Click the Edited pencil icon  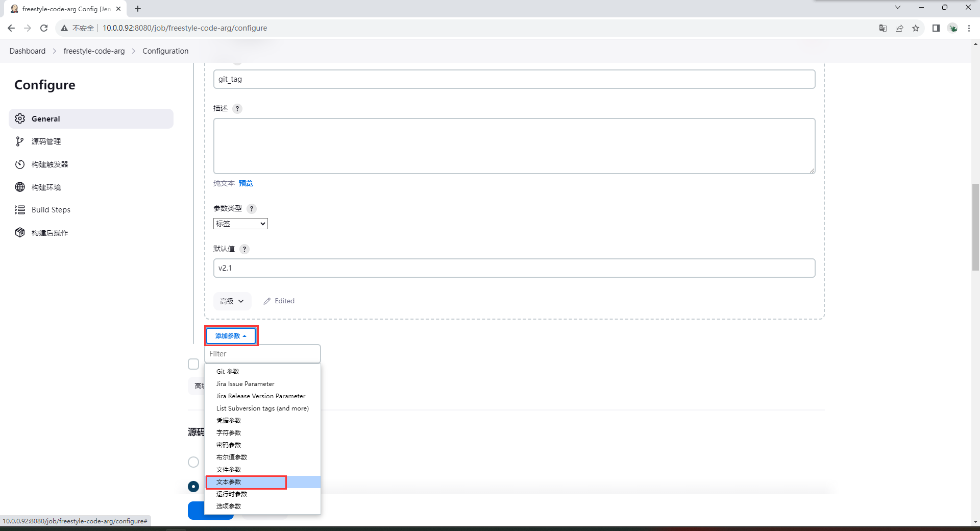[x=267, y=301]
